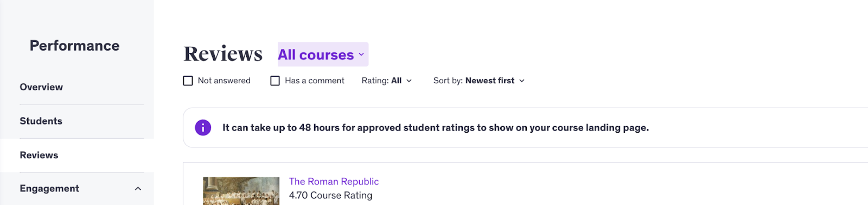This screenshot has width=868, height=205.
Task: Click the purple info icon in the banner
Action: 203,128
